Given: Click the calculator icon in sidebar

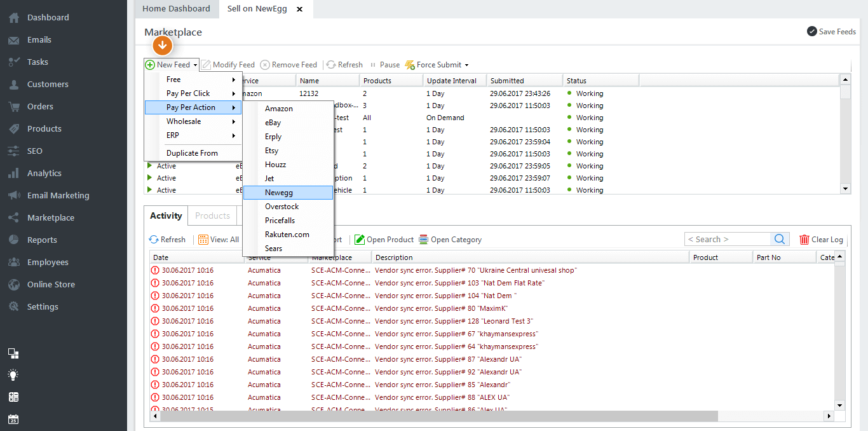Looking at the screenshot, I should point(13,397).
